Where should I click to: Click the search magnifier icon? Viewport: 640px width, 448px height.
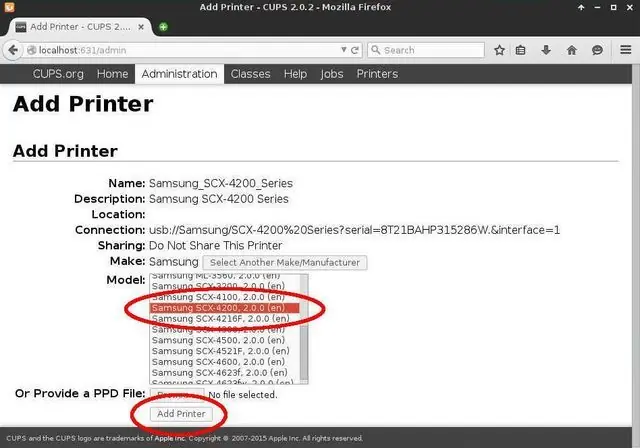tap(376, 50)
